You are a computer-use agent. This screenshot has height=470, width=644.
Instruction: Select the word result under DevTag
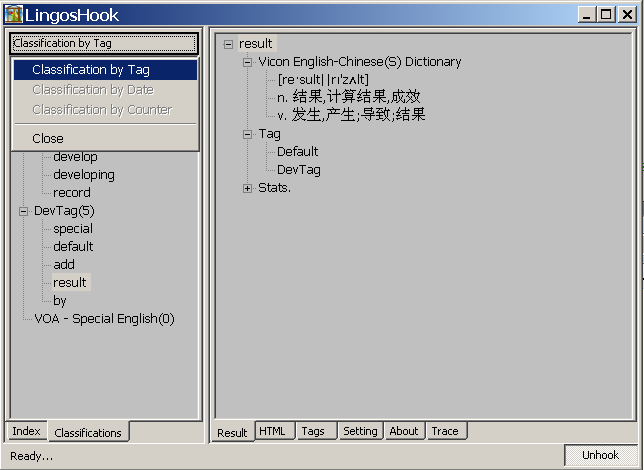point(70,282)
